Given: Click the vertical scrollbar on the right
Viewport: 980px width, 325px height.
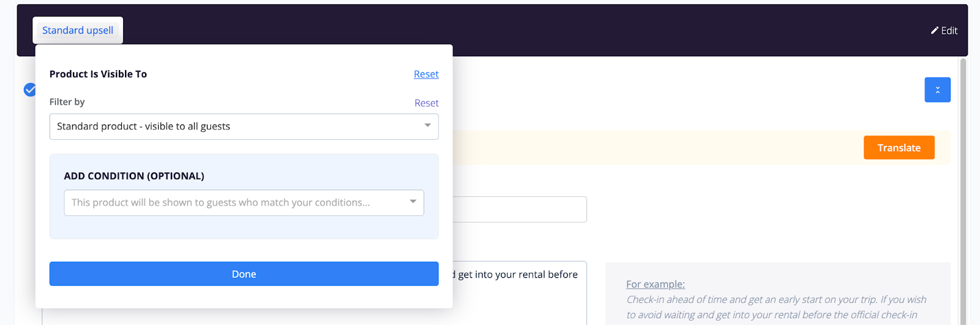Looking at the screenshot, I should tap(963, 184).
